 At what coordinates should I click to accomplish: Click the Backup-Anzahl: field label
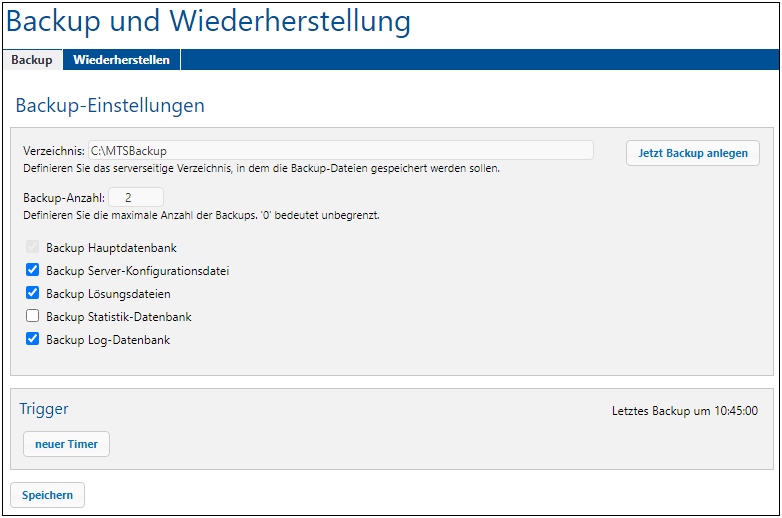[x=63, y=198]
